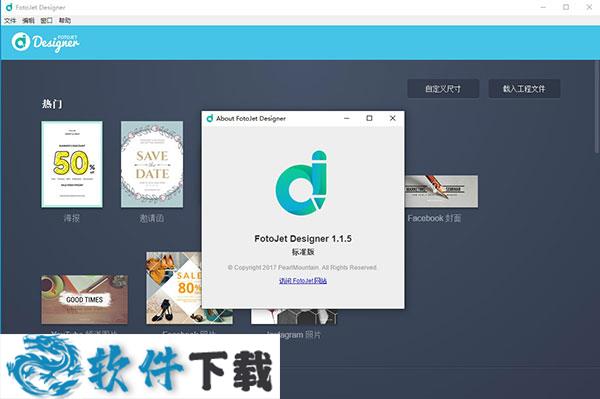Select the Sale 80% Facebook photo thumbnail
The width and height of the screenshot is (600, 399).
click(x=174, y=288)
